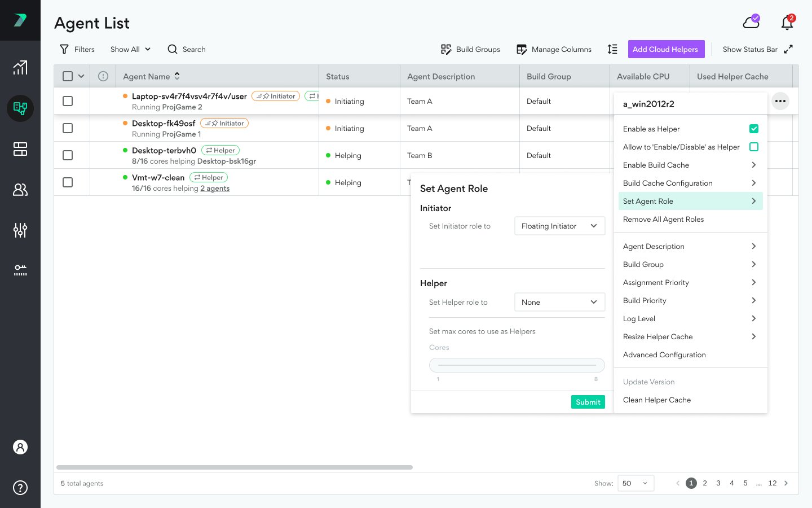The image size is (812, 508).
Task: Select the Laptop-sv4r7f4vsv4r7f4v/user row checkbox
Action: [68, 101]
